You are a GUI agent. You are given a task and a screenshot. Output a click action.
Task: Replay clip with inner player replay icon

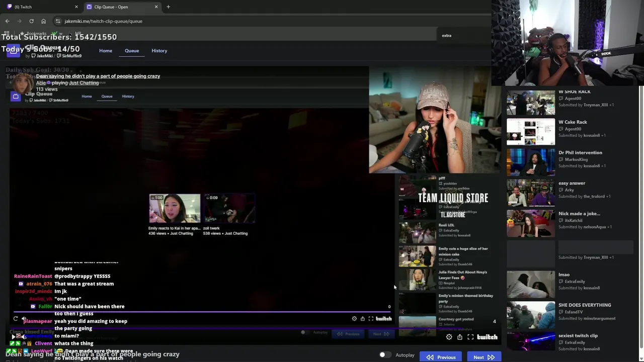pos(16,318)
